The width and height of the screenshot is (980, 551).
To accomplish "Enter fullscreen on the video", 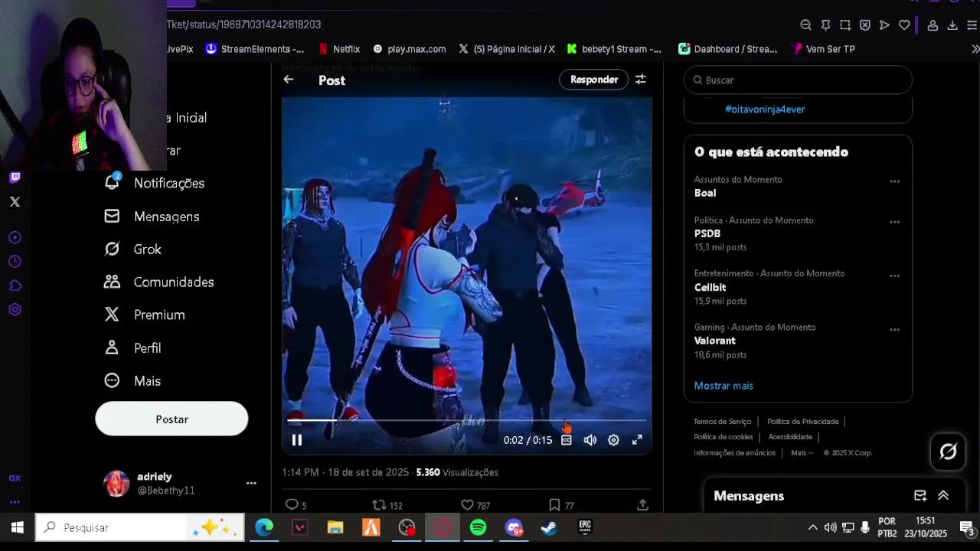I will pos(637,440).
